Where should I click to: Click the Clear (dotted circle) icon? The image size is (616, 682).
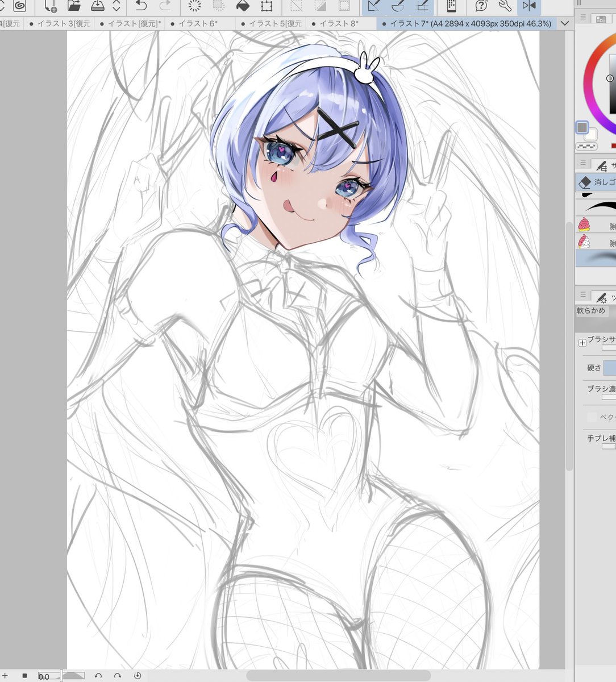(194, 6)
